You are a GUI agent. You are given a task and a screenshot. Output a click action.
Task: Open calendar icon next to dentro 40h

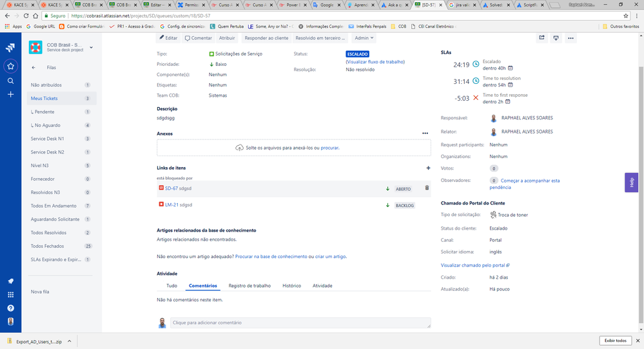[x=511, y=68]
